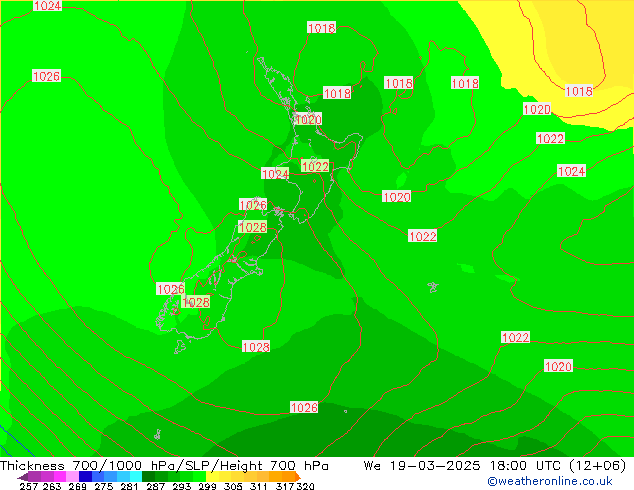
Task: Pick the dark blue swatch in the thickness legend
Action: [x=85, y=476]
